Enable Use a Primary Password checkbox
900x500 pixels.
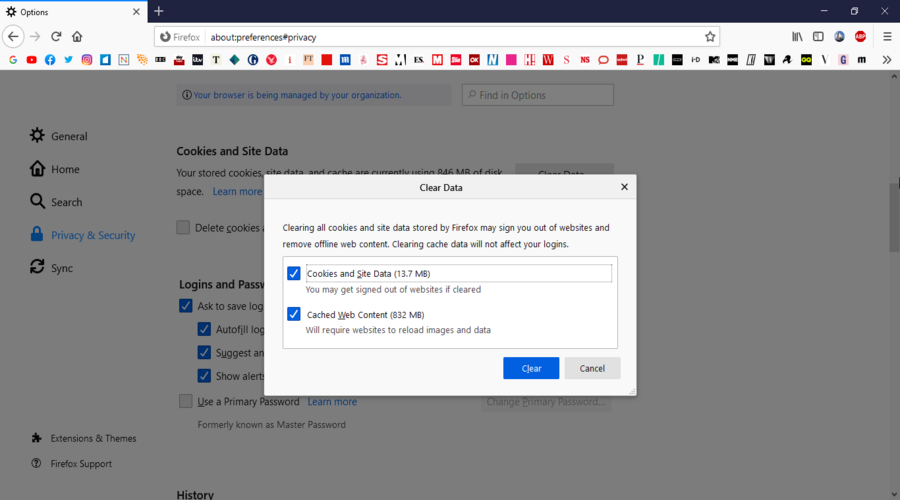coord(185,401)
